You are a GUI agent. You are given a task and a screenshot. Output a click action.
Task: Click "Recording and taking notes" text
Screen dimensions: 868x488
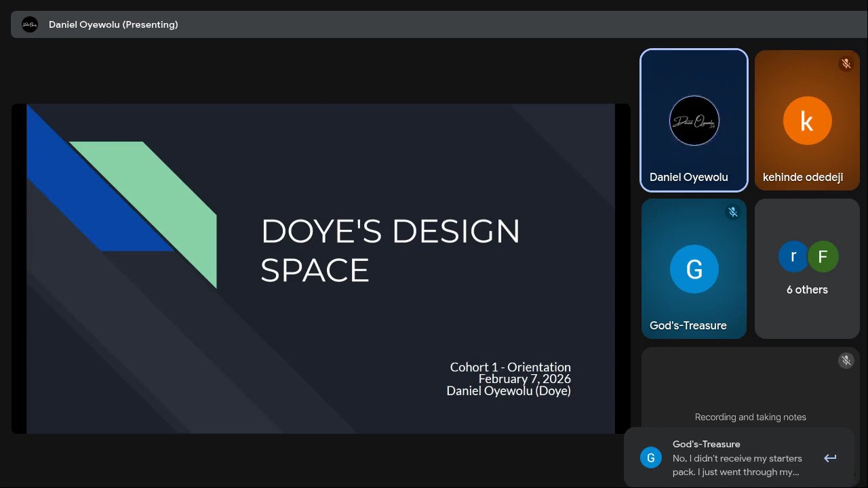tap(751, 417)
